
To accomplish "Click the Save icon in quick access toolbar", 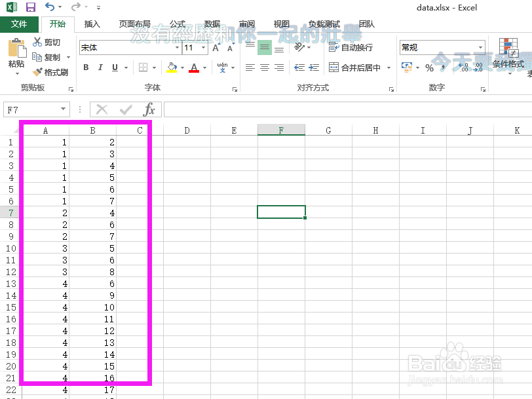I will (31, 7).
